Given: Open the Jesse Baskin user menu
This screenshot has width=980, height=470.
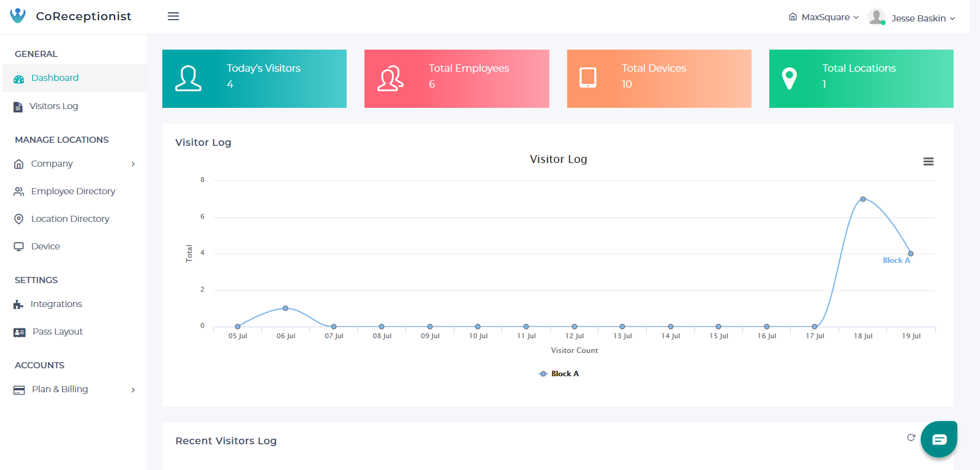Looking at the screenshot, I should click(x=923, y=18).
